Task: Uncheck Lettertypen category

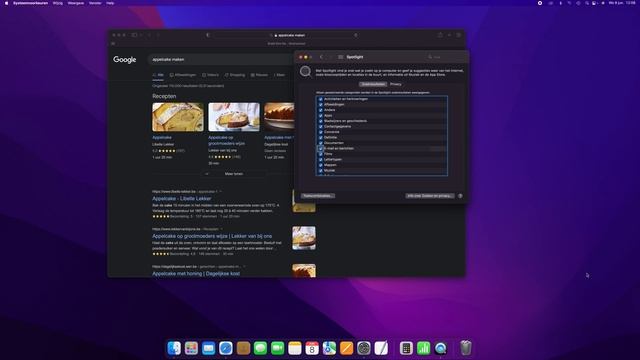Action: point(320,160)
